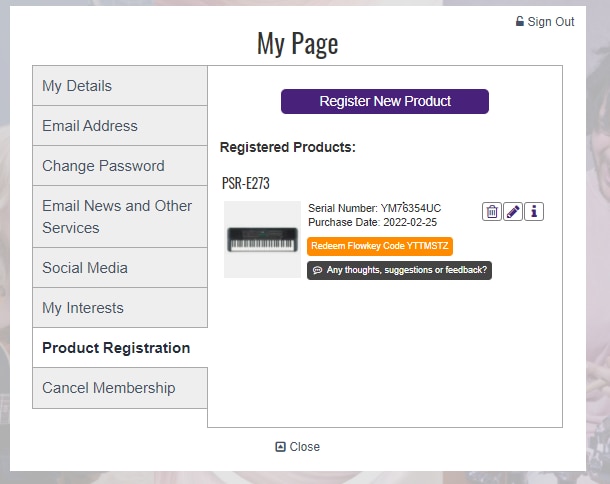Select the Product Registration tab
610x484 pixels.
pyautogui.click(x=120, y=348)
